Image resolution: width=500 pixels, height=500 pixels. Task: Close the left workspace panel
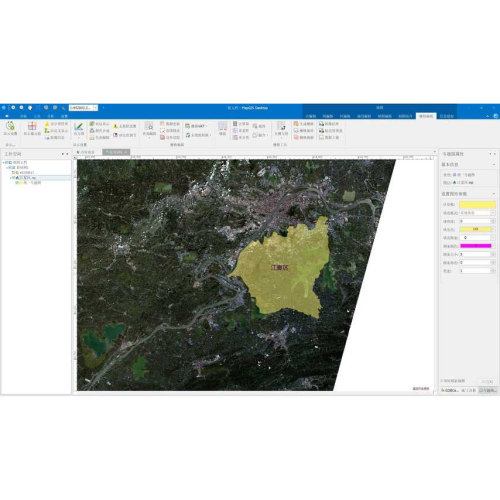[x=67, y=154]
